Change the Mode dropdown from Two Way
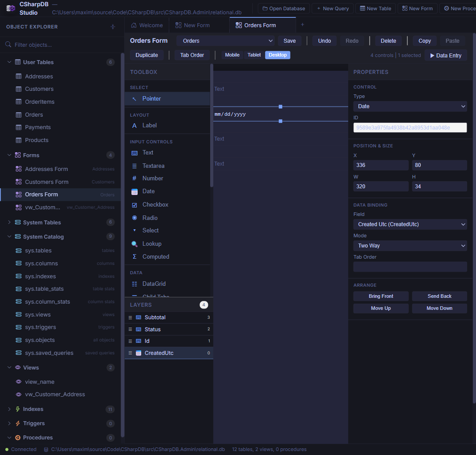 410,245
